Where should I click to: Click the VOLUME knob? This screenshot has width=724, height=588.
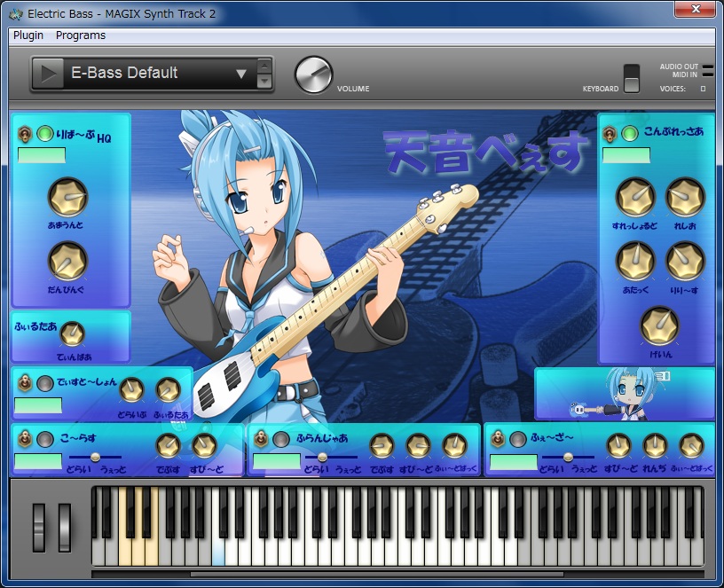pyautogui.click(x=313, y=74)
